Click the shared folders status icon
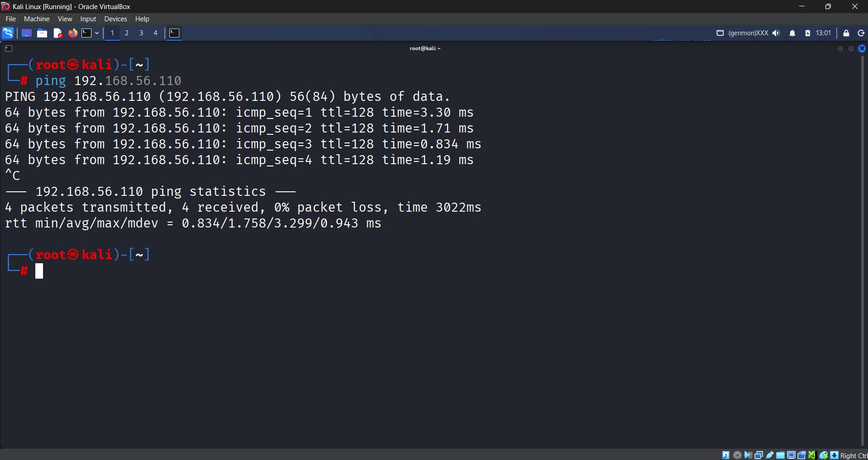The image size is (868, 460). pos(781,455)
